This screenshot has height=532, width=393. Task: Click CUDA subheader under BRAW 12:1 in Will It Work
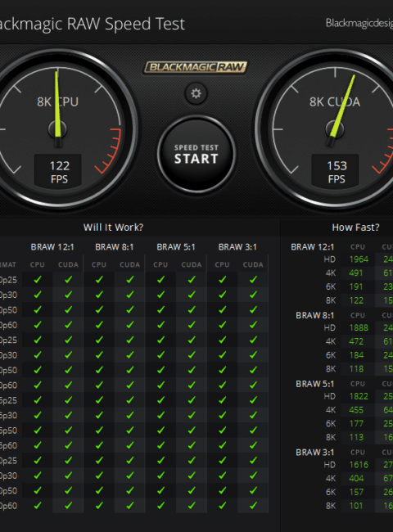68,264
